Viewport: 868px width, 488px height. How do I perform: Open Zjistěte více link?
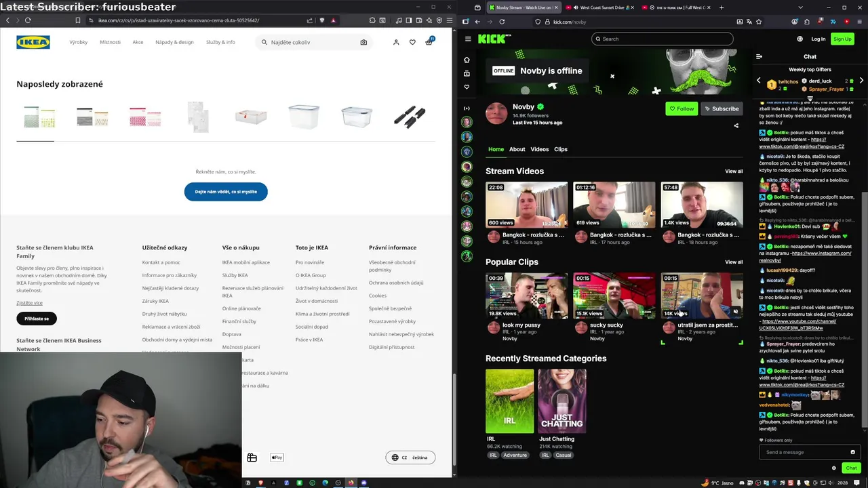(x=29, y=303)
